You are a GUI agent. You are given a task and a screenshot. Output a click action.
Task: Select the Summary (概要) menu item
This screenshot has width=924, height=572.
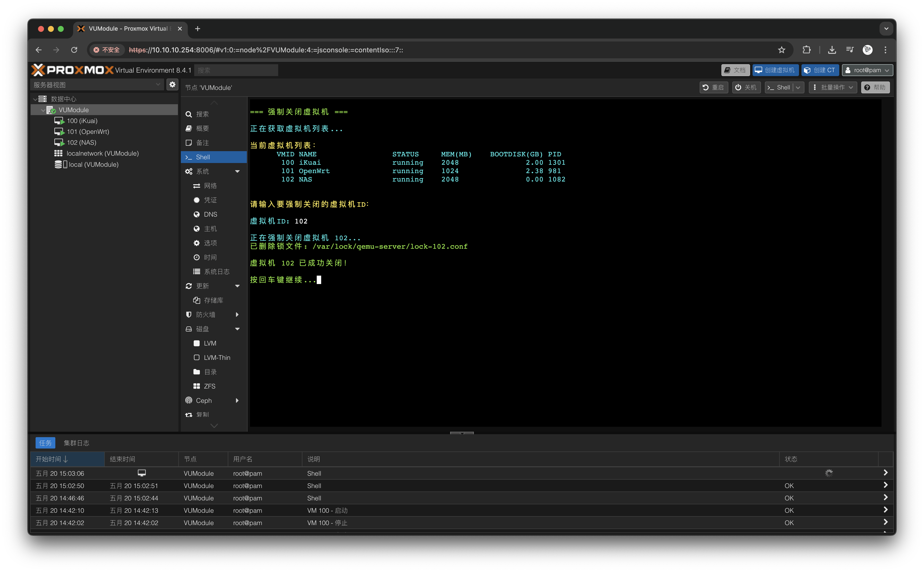(202, 129)
